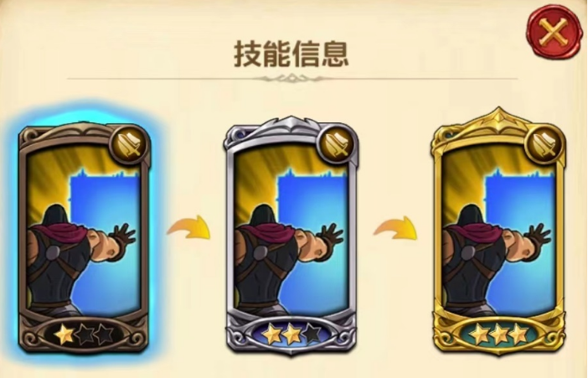Tap the empty second star on bronze card
The height and width of the screenshot is (378, 588).
85,334
